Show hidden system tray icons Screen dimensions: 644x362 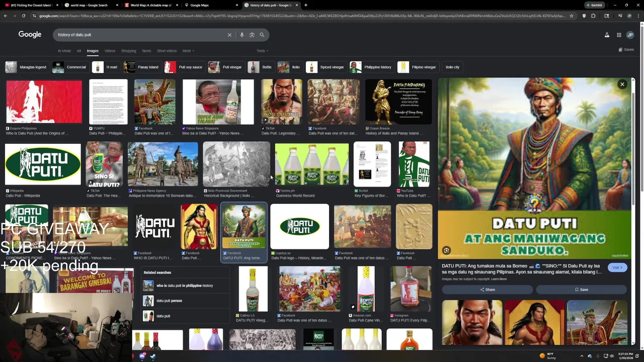[x=582, y=356]
